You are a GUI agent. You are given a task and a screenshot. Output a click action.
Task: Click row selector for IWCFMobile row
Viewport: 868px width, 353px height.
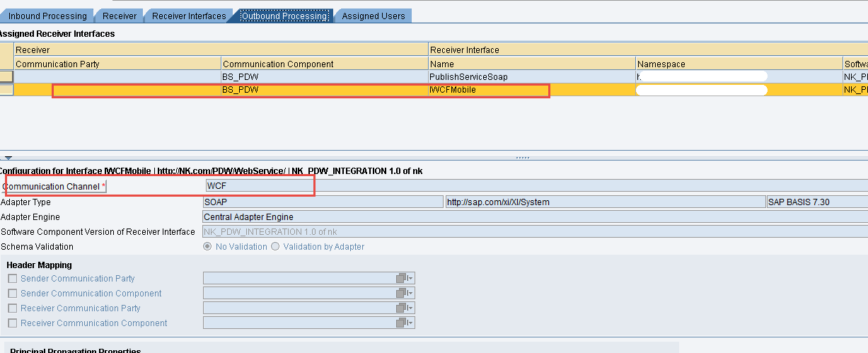(x=6, y=90)
